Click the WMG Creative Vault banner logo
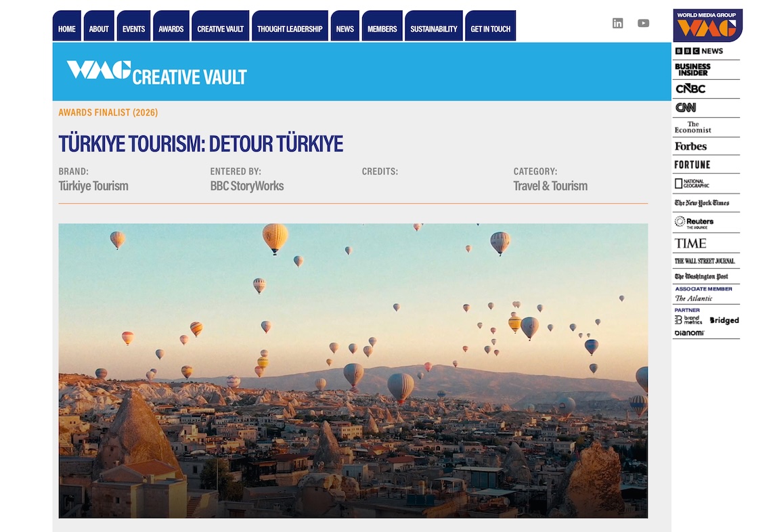This screenshot has height=532, width=773. [156, 73]
